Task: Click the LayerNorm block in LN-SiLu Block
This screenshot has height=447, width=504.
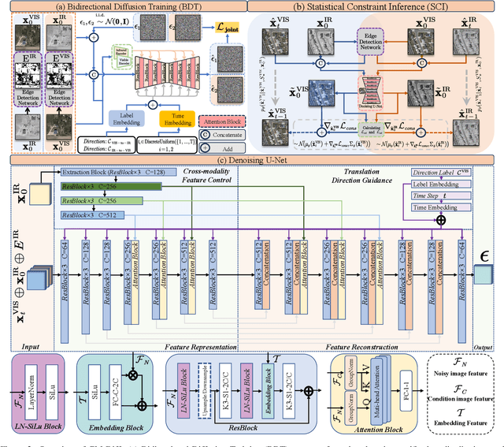Action: point(33,388)
